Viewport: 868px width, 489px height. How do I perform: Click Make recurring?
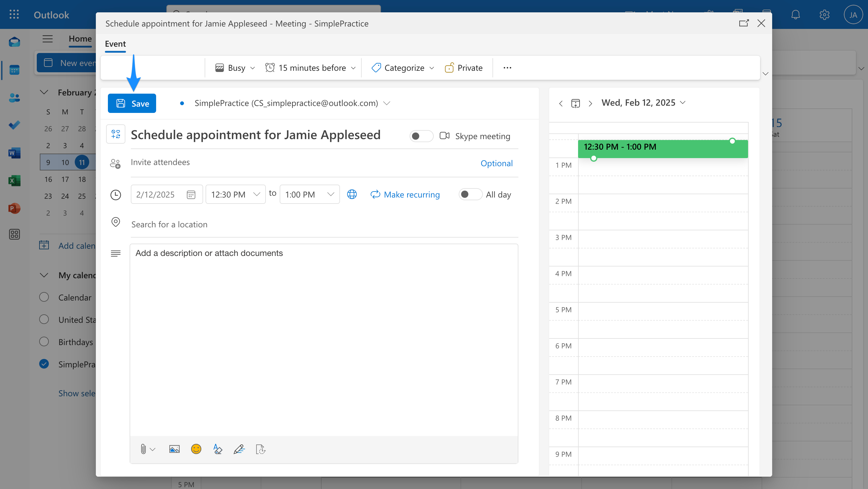[x=405, y=195]
